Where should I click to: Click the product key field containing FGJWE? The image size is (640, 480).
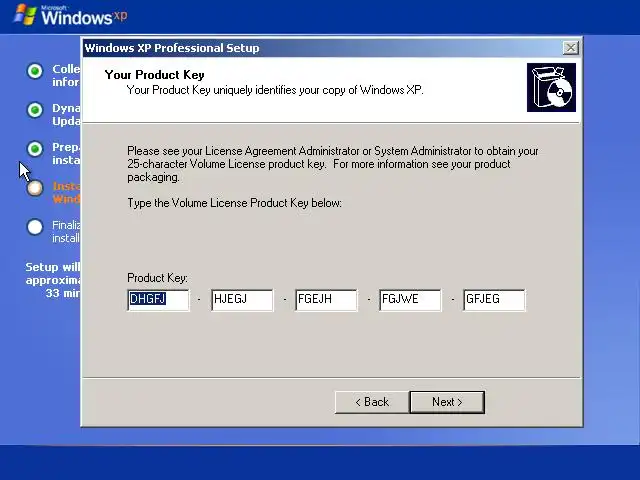coord(410,300)
